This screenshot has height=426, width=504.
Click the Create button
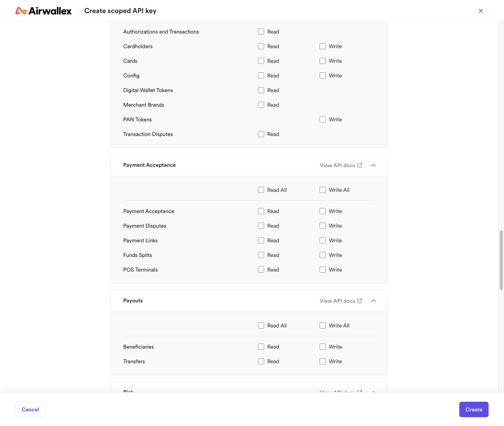pyautogui.click(x=474, y=409)
